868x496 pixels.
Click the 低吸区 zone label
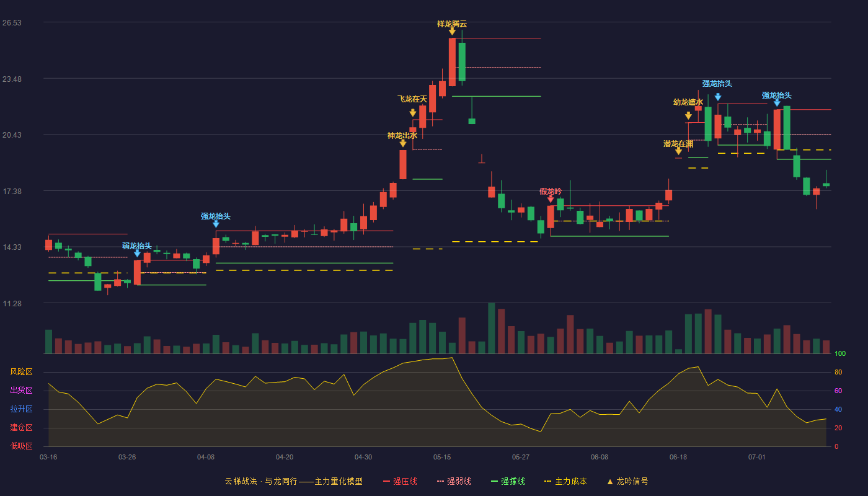(x=21, y=446)
